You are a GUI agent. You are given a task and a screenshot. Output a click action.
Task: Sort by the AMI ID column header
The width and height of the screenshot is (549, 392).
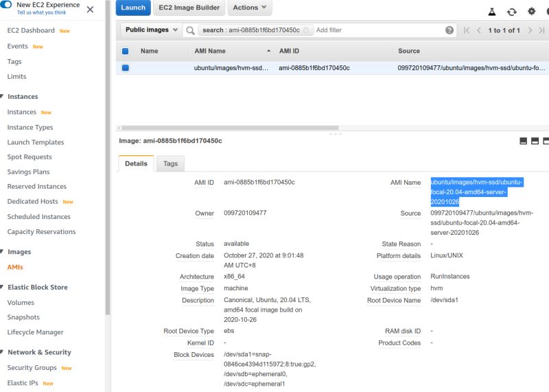(289, 51)
